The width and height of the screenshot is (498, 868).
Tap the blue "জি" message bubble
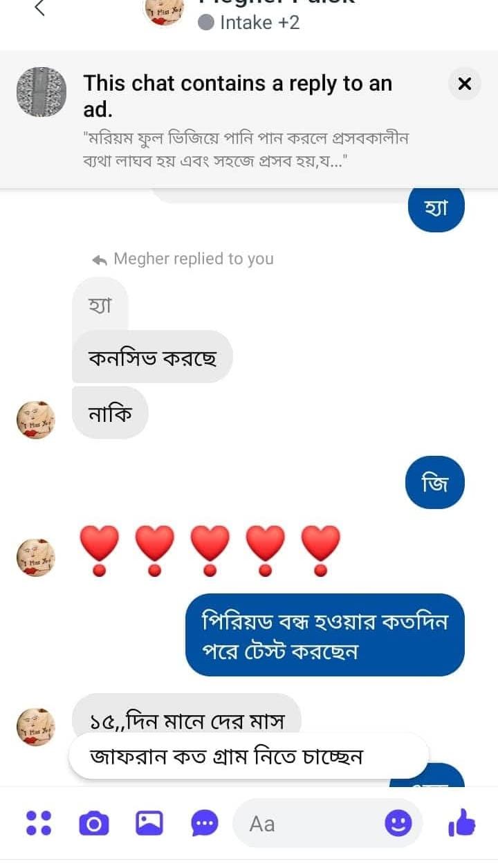(x=435, y=483)
